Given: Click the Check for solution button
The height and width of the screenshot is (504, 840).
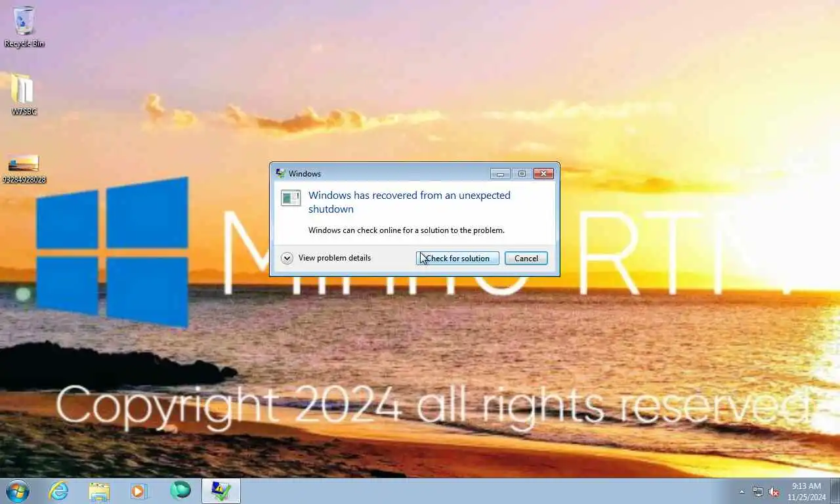Looking at the screenshot, I should (457, 259).
